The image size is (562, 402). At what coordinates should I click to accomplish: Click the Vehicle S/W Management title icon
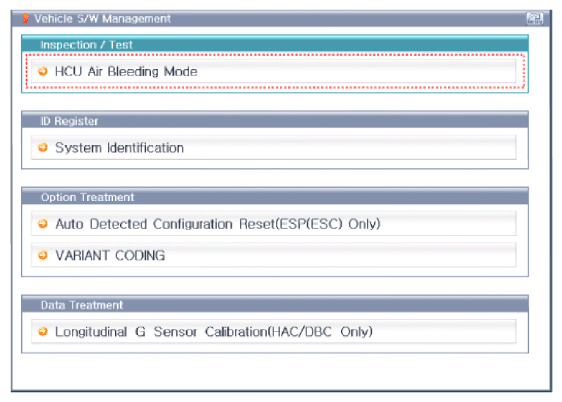25,18
